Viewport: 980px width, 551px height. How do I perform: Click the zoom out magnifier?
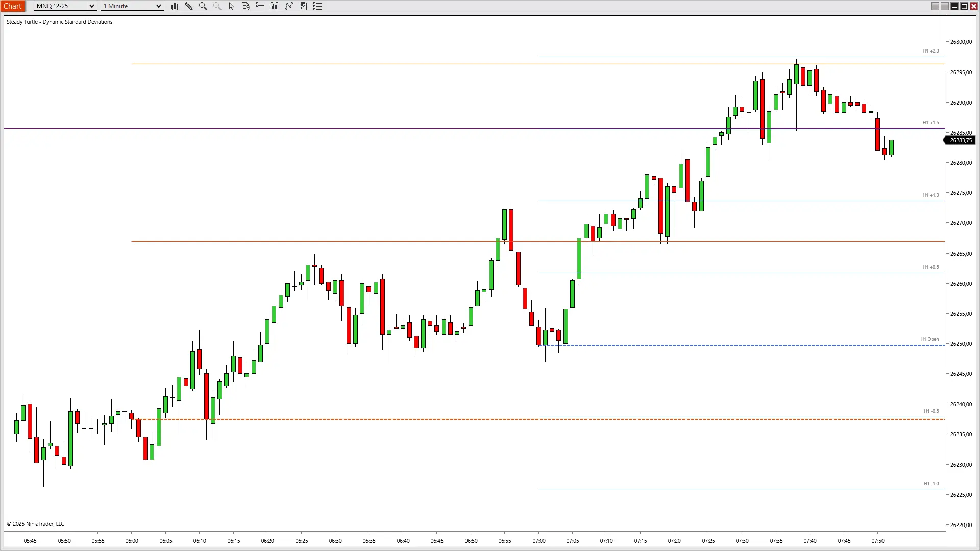coord(217,6)
